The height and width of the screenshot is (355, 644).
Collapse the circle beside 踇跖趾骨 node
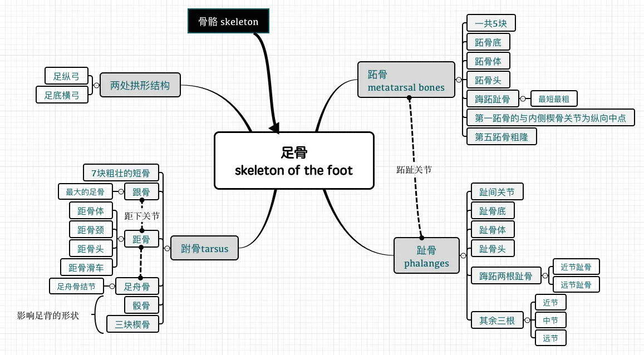click(523, 99)
